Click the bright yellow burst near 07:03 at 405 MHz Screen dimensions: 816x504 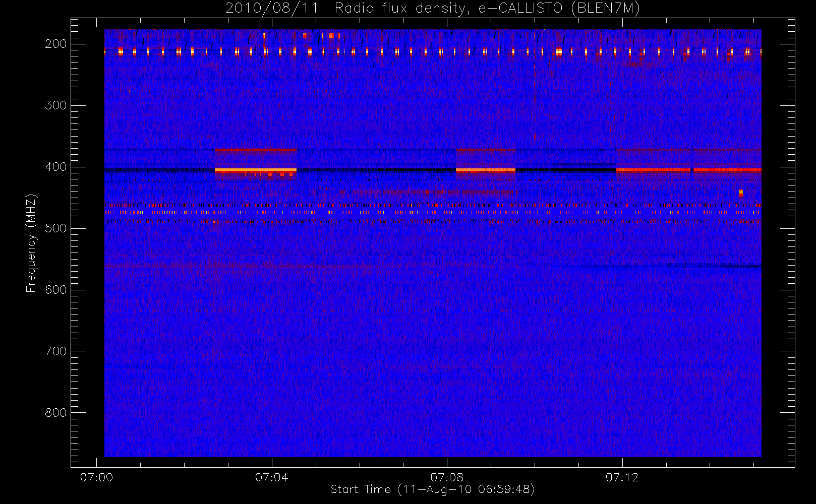(x=256, y=170)
